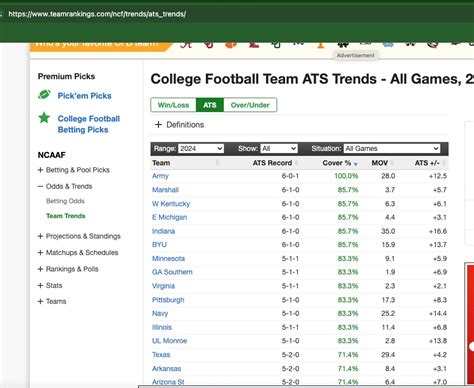Click Minnesota's 5-1-1 ATS record

[290, 259]
